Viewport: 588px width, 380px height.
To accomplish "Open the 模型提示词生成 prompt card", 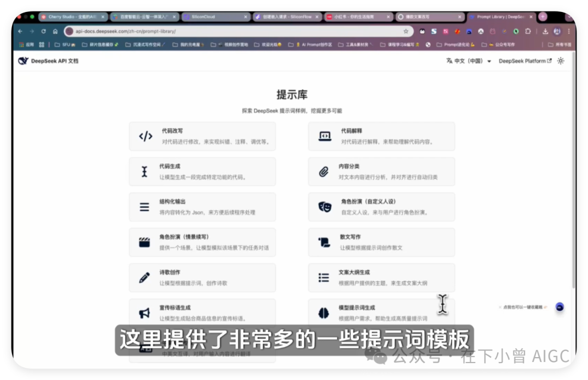I will click(381, 313).
